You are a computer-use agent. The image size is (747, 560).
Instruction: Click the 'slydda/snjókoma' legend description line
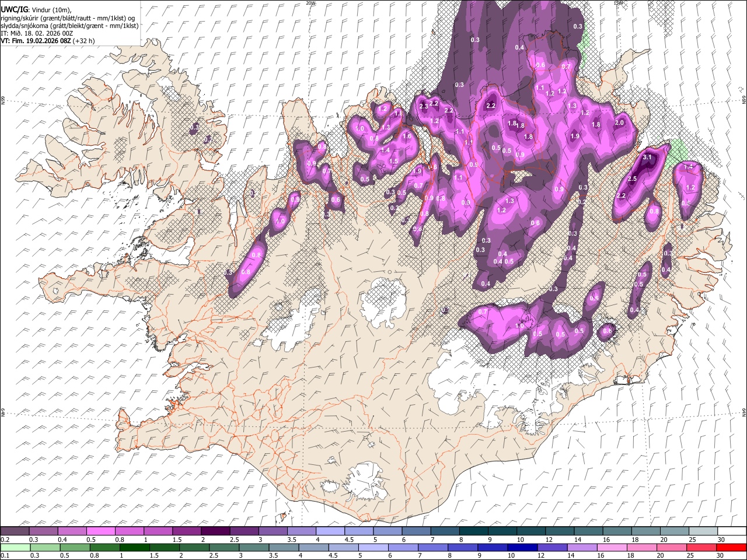pyautogui.click(x=69, y=26)
